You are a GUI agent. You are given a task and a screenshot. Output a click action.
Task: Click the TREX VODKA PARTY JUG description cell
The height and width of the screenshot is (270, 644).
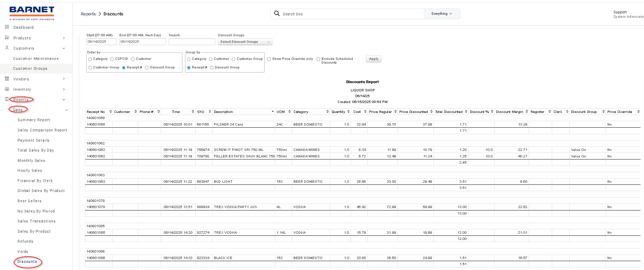pyautogui.click(x=244, y=207)
